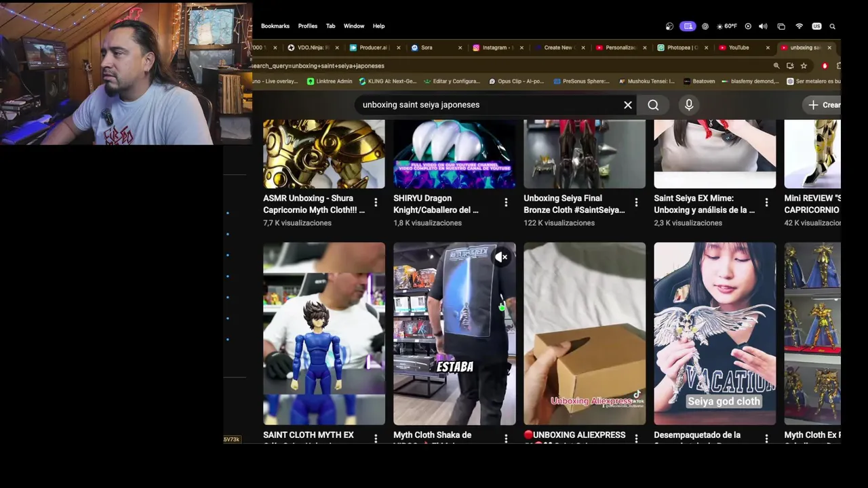The width and height of the screenshot is (868, 488).
Task: Open options for UNBOXING ALIEXPRESS short
Action: [636, 439]
